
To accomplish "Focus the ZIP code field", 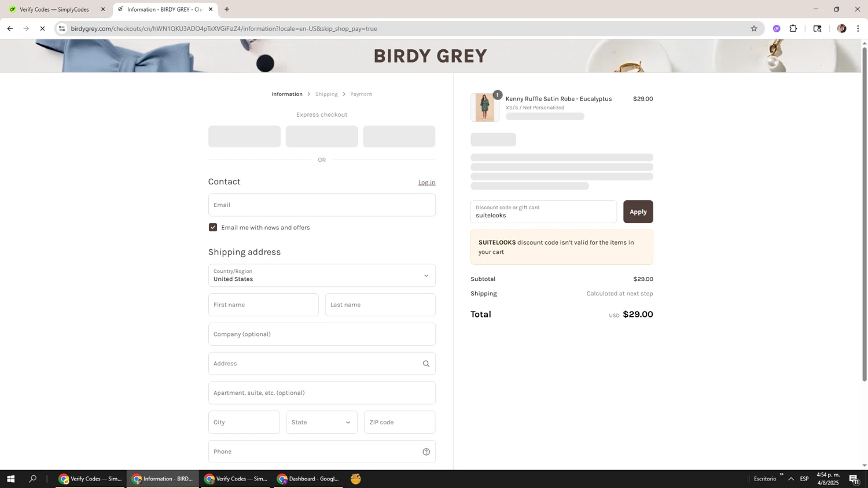I will 399,422.
